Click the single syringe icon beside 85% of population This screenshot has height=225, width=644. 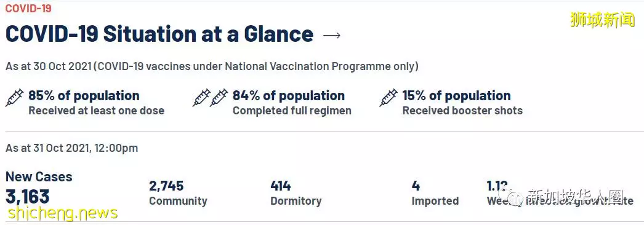click(14, 98)
